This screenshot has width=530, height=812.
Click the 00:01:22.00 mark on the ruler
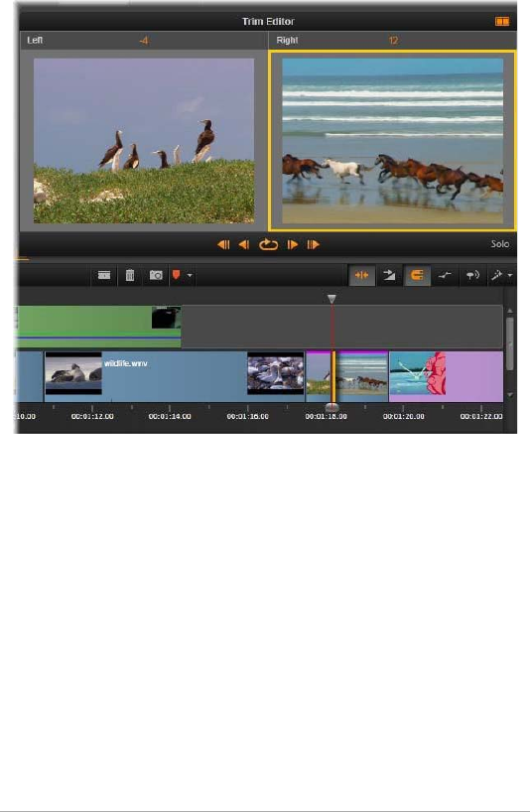(481, 416)
